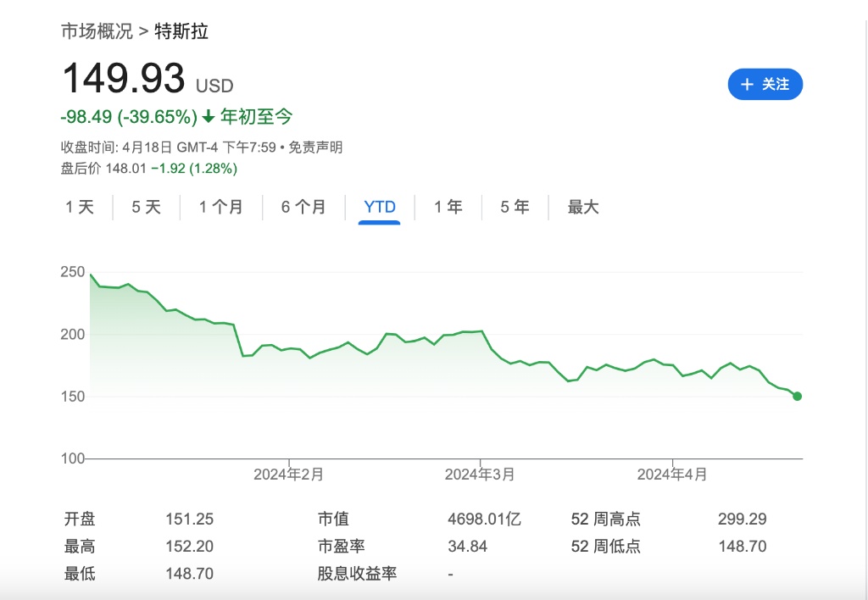Screen dimensions: 868x600
Task: Open the 市场概况 breadcrumb link
Action: click(x=97, y=32)
